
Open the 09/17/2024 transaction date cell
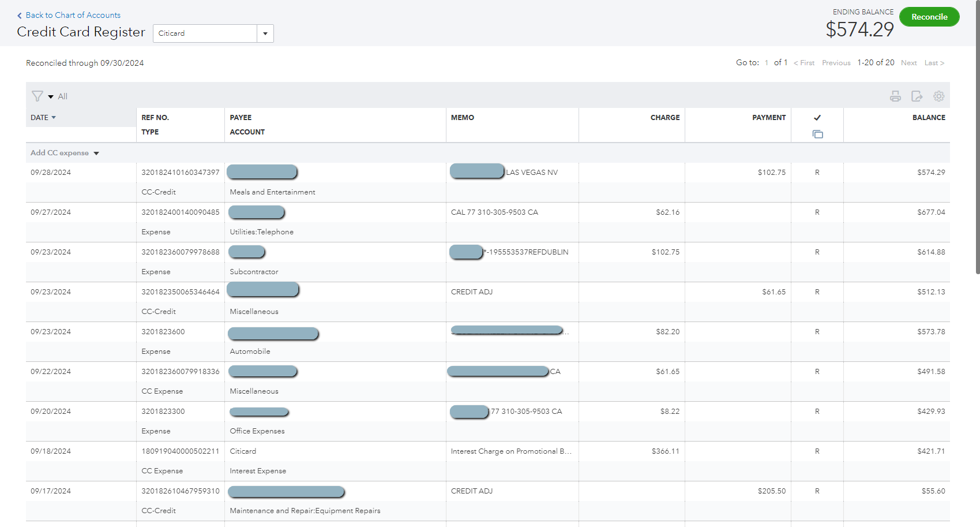[x=51, y=491]
